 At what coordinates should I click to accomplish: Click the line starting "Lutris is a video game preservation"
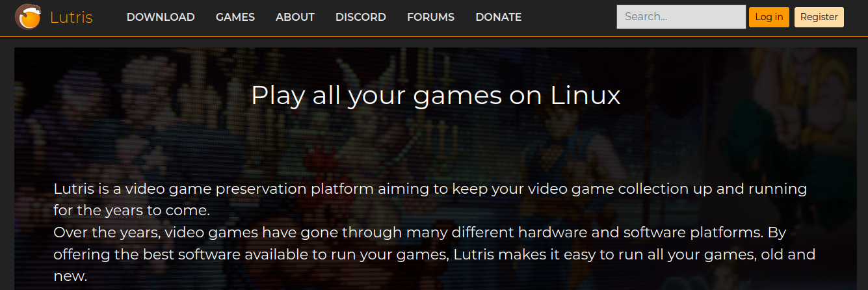[430, 189]
